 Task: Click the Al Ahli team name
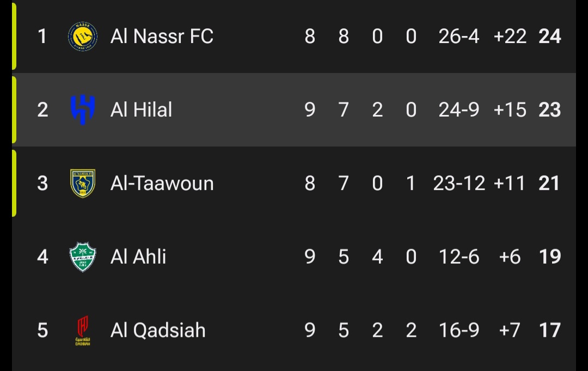click(x=138, y=256)
